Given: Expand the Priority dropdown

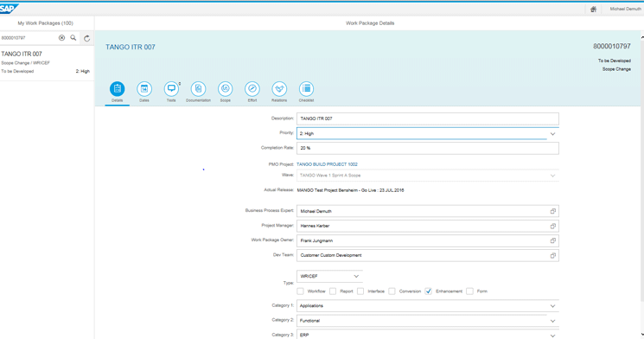Looking at the screenshot, I should pyautogui.click(x=553, y=134).
